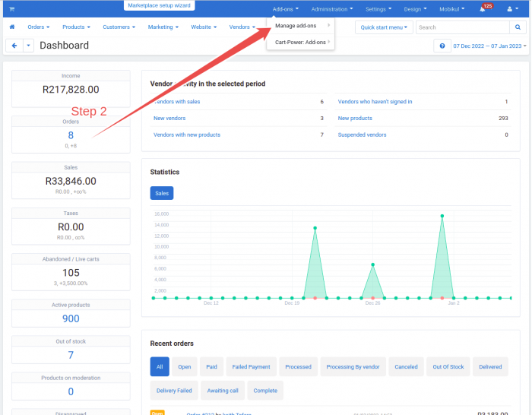This screenshot has height=415, width=532.
Task: Click the chart peak point after Dec 19
Action: pos(315,228)
